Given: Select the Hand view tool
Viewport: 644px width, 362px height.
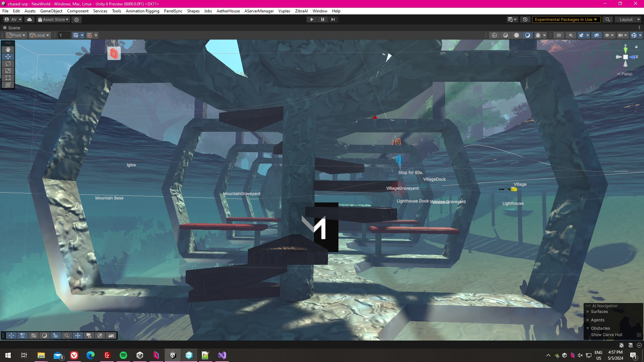Looking at the screenshot, I should [x=8, y=49].
